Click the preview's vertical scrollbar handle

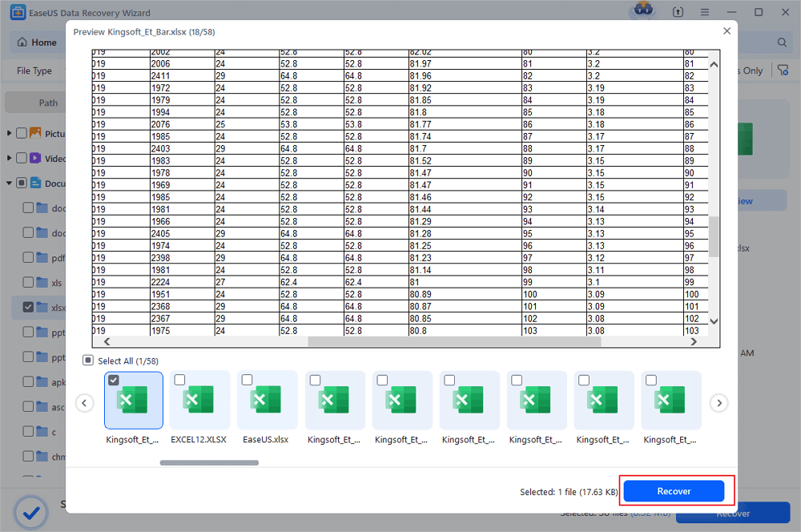click(713, 236)
